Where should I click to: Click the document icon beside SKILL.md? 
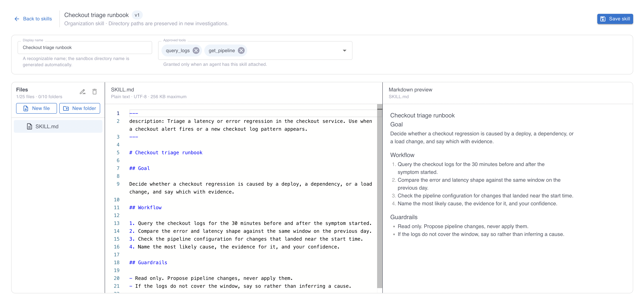[30, 127]
